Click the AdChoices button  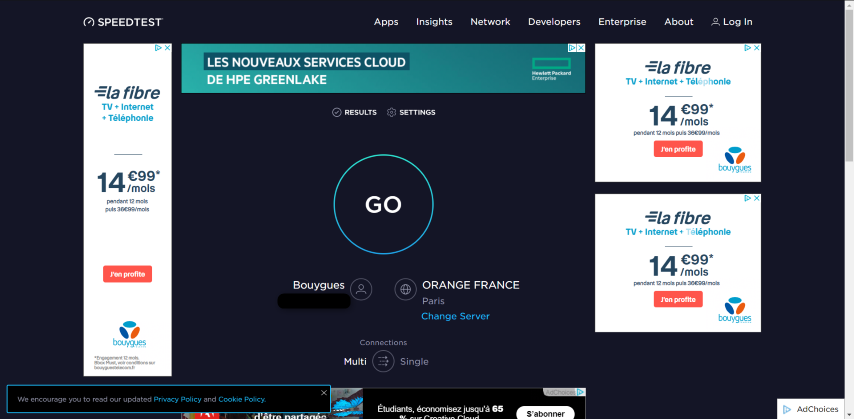point(810,409)
